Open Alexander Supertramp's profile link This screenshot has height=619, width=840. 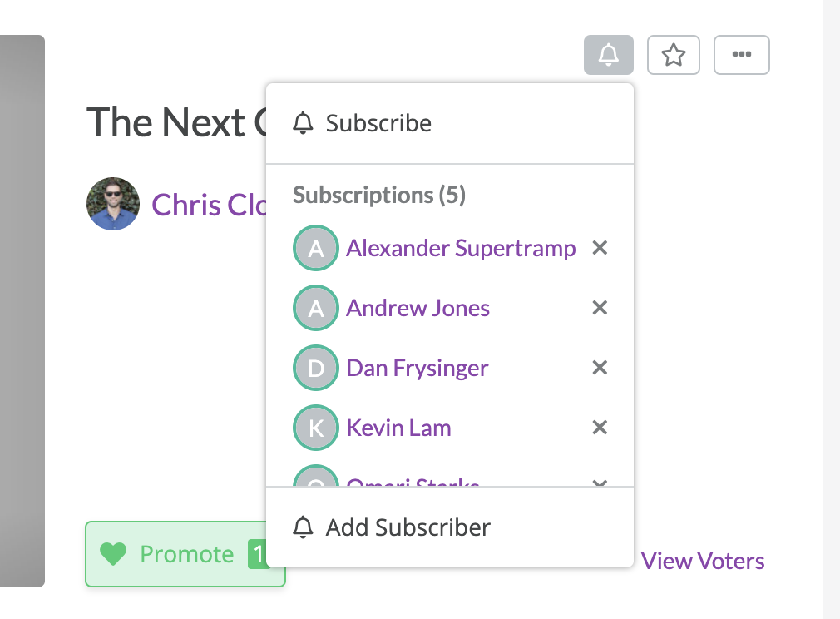[x=461, y=248]
